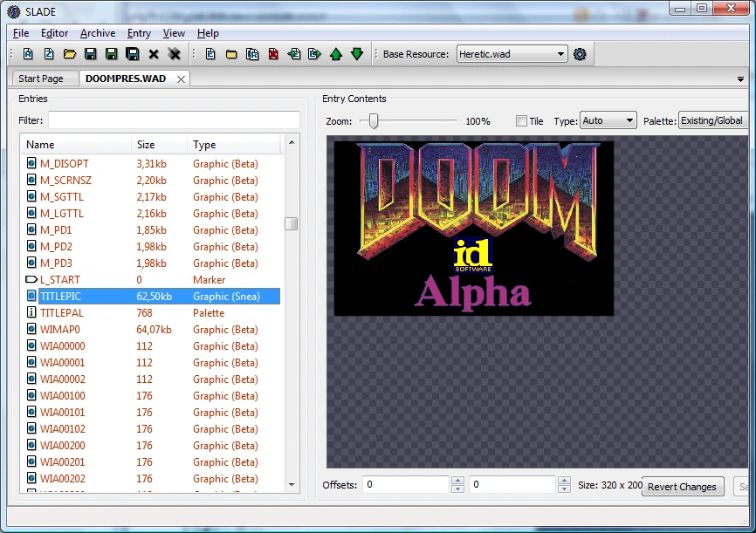The image size is (756, 533).
Task: Create a new Zip archive
Action: tap(49, 54)
